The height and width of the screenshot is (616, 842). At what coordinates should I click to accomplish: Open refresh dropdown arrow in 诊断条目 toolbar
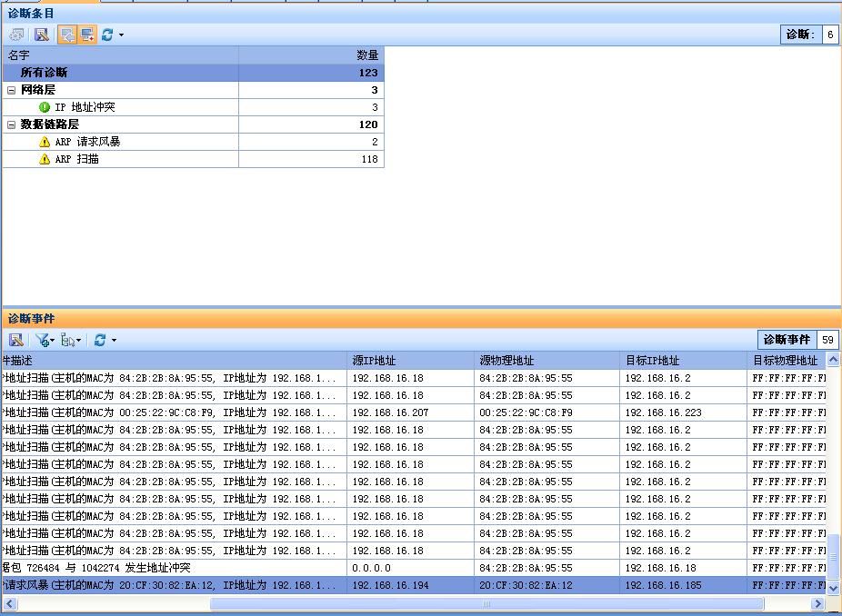pyautogui.click(x=121, y=35)
